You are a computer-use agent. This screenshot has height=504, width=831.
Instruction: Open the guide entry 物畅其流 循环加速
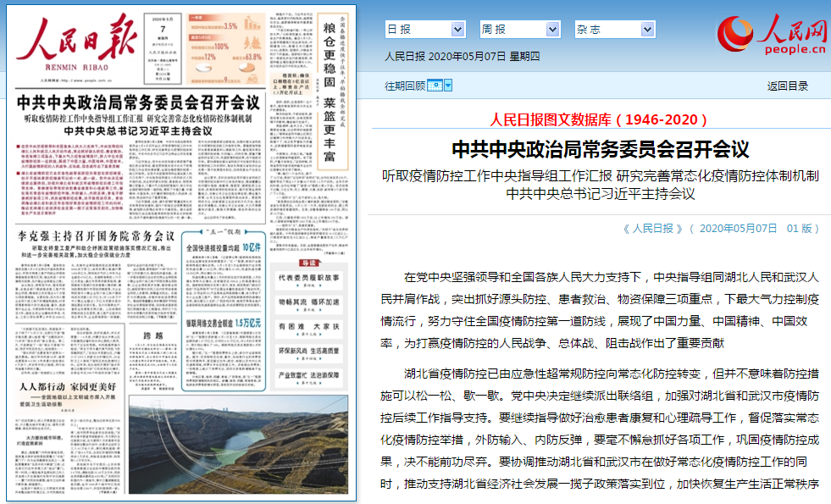coord(309,304)
